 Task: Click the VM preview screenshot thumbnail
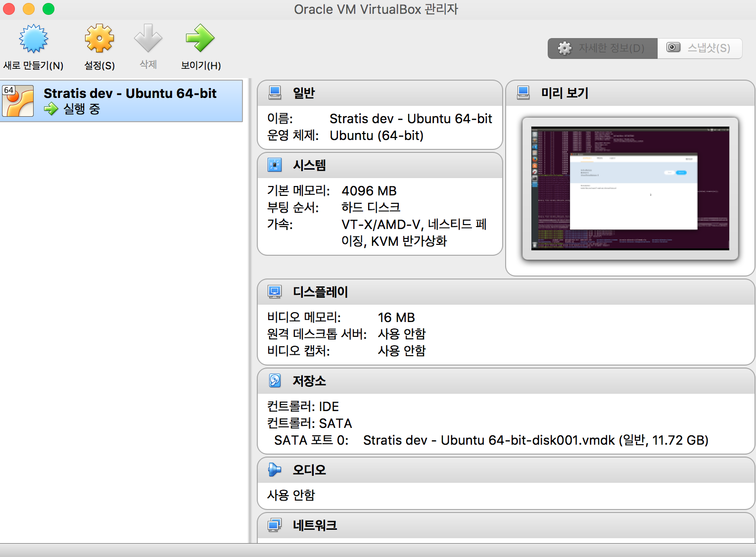coord(630,188)
